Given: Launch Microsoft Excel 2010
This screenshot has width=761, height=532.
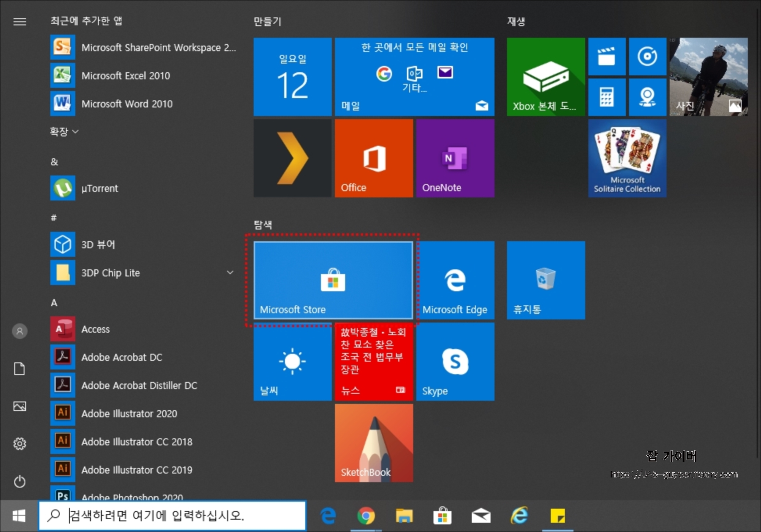Looking at the screenshot, I should 143,76.
